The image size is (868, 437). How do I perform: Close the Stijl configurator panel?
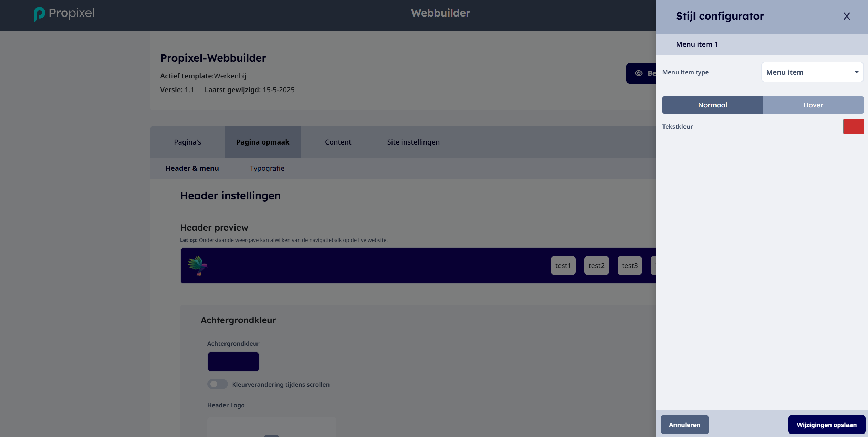(x=847, y=16)
